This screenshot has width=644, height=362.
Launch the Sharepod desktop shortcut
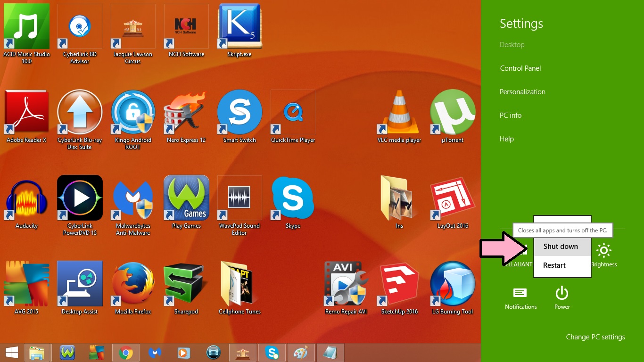coord(186,288)
